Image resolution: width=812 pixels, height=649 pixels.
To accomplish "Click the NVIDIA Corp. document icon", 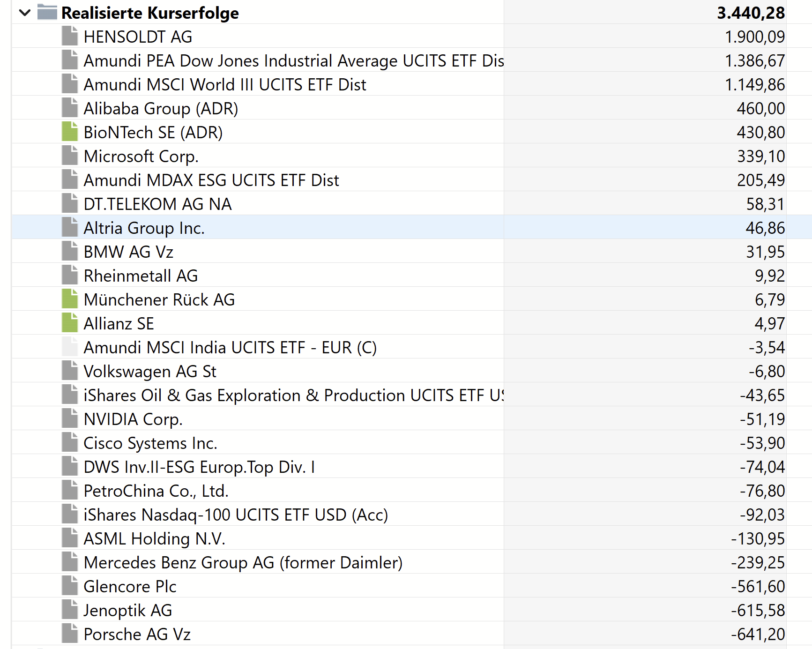I will pos(70,418).
